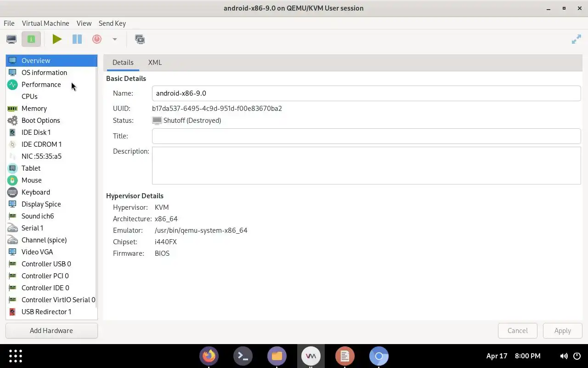Click the Cancel button
588x368 pixels.
(x=517, y=330)
